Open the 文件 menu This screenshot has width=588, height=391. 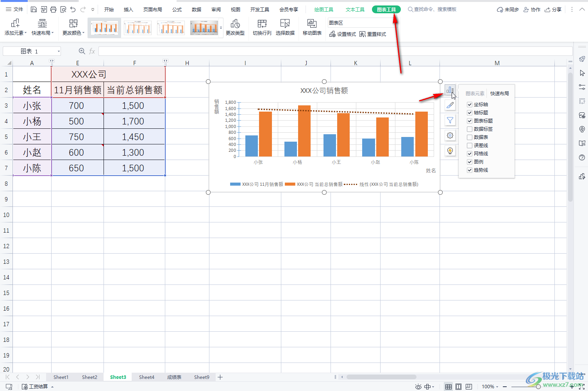(x=14, y=9)
